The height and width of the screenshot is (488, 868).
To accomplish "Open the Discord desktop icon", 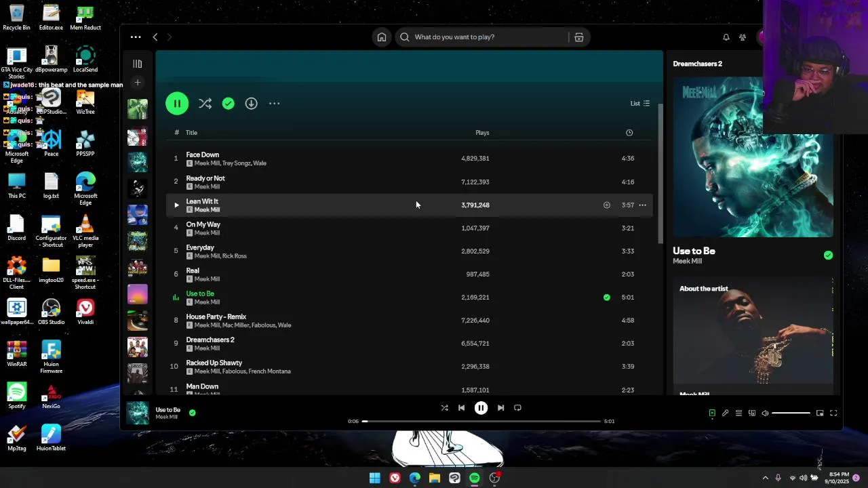I will [16, 228].
